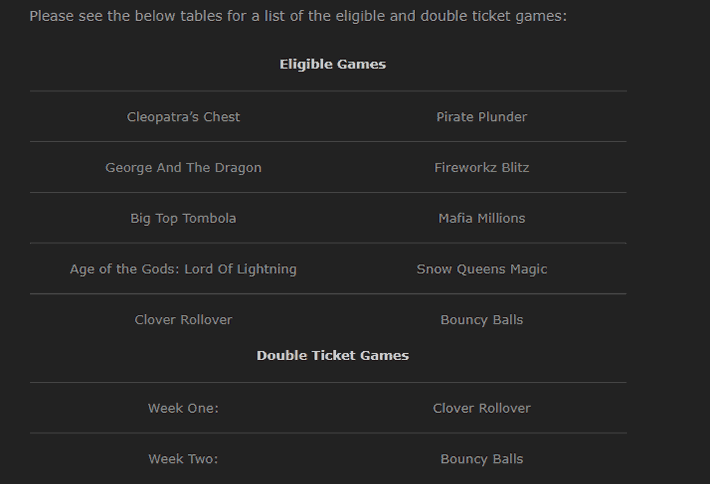Click the Double Ticket Games heading
This screenshot has height=484, width=710.
[332, 355]
